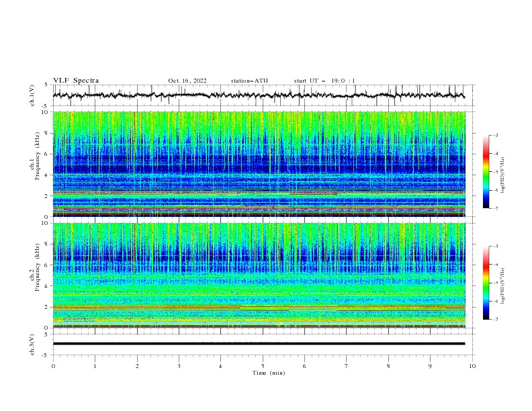Screen dimensions: 532x411
Task: Click the ch.1 voltage waveform trace
Action: click(x=259, y=95)
